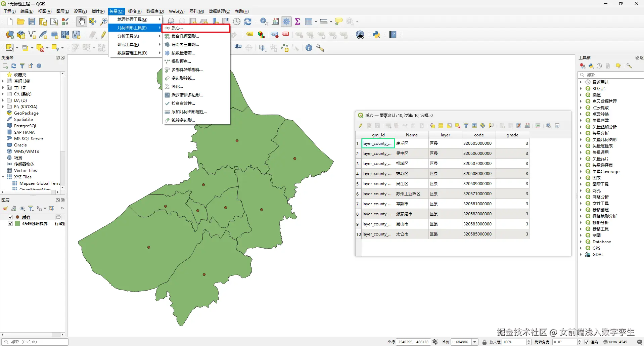Refresh the browser panel
The width and height of the screenshot is (644, 346).
14,66
